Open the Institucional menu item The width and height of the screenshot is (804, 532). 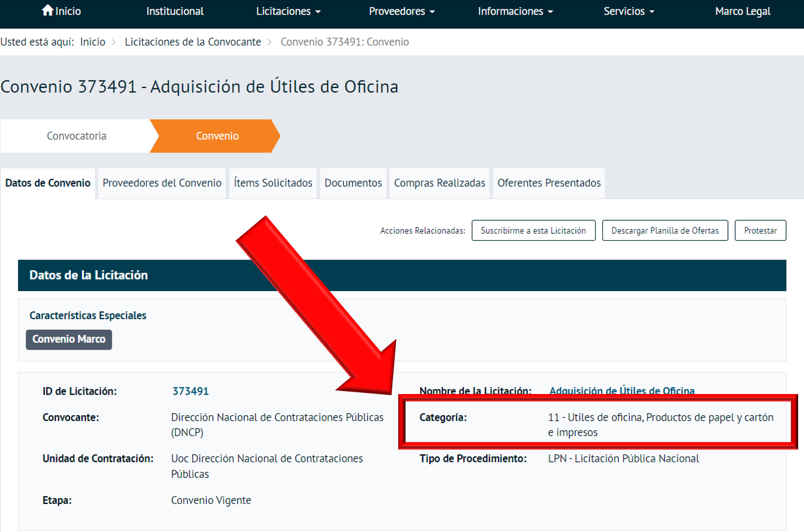175,11
